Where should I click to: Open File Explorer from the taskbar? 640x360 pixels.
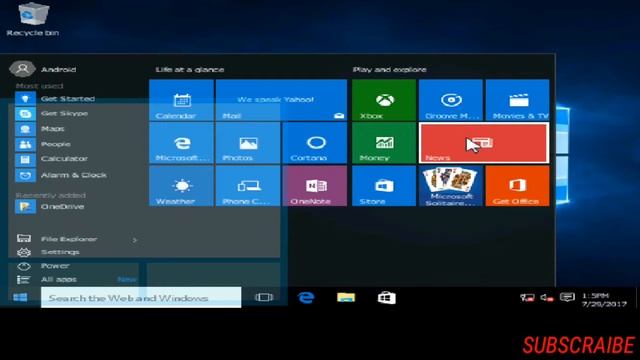[346, 298]
